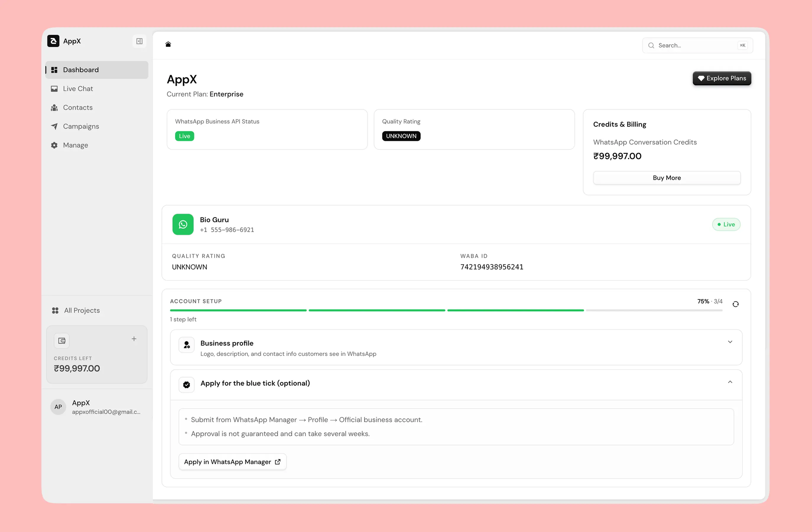Image resolution: width=812 pixels, height=532 pixels.
Task: Click the WABA ID 742194938956241
Action: pyautogui.click(x=492, y=267)
